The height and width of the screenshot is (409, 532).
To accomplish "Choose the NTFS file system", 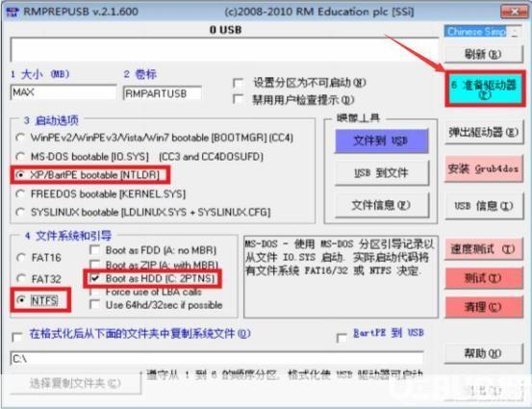I will point(21,300).
